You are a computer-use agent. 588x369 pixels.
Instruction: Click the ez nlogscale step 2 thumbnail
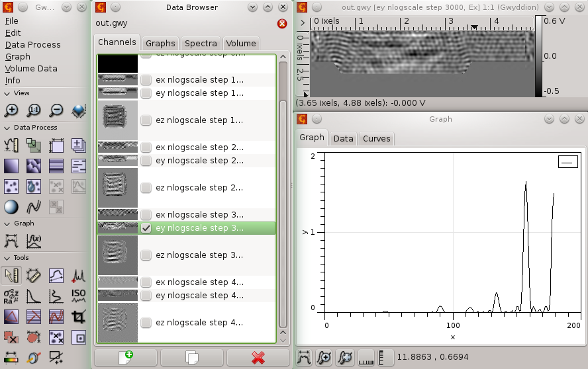click(117, 188)
